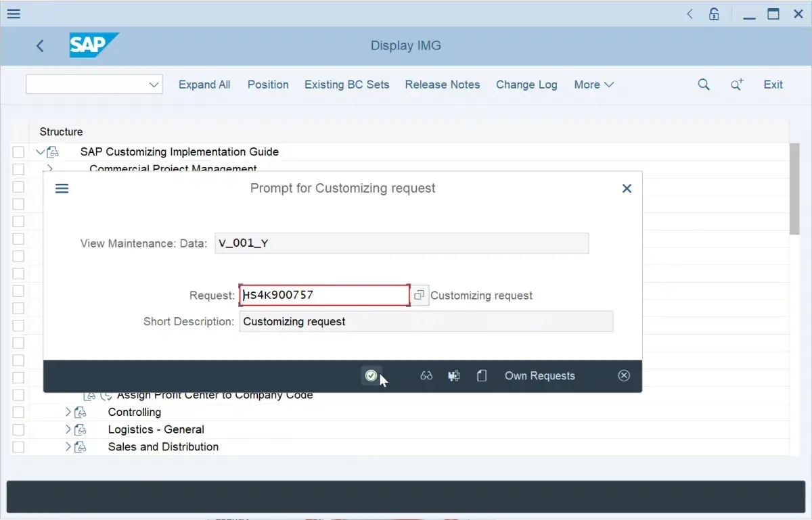Click the vertical scrollbar of the structure tree
Screen dimensions: 812x520
pyautogui.click(x=794, y=189)
